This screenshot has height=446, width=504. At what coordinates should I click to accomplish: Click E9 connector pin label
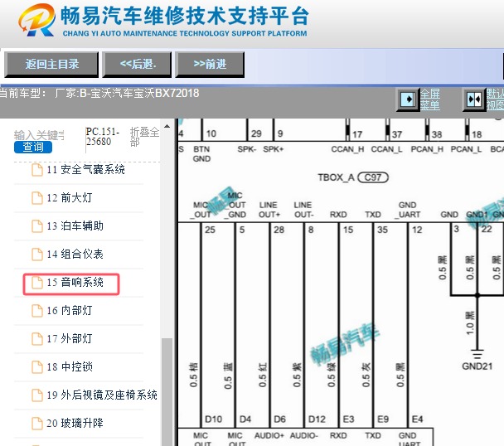point(383,419)
